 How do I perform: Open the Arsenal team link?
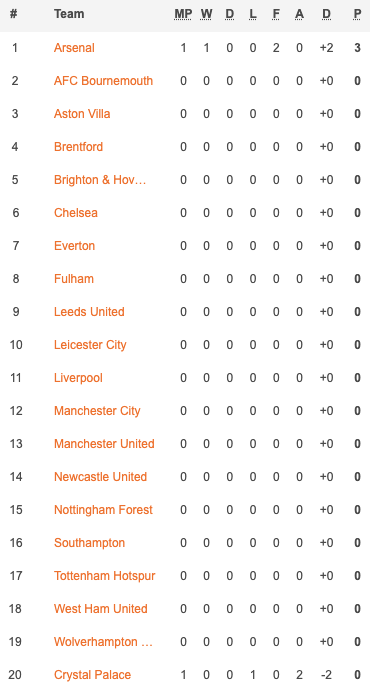(x=74, y=48)
